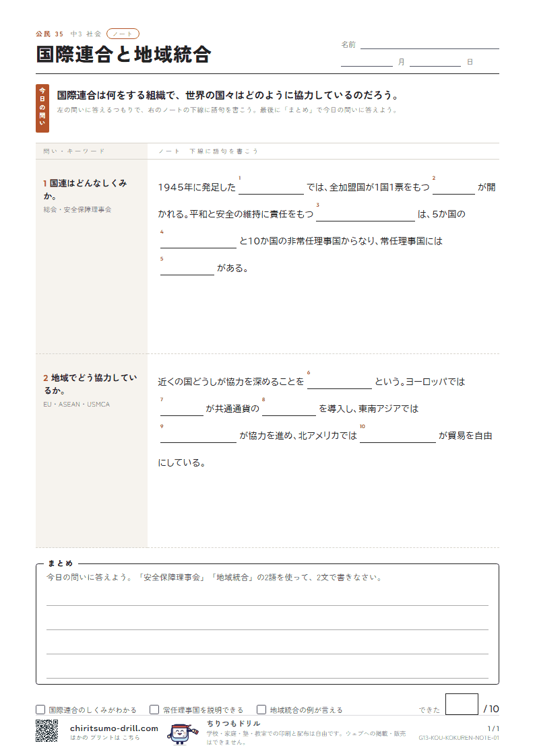Screen dimensions: 535x756
Task: Check the 国際連合のしくみがわかる checkbox
Action: [40, 710]
